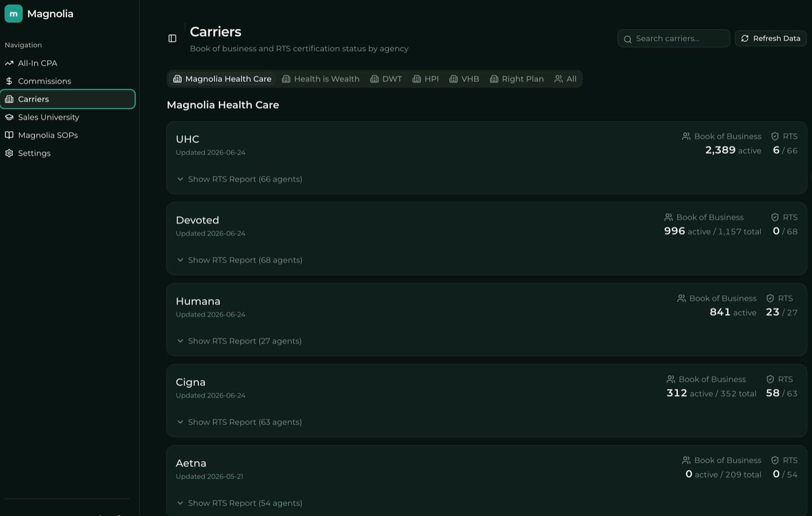Image resolution: width=812 pixels, height=516 pixels.
Task: Click the Carriers building icon in sidebar
Action: pyautogui.click(x=9, y=99)
